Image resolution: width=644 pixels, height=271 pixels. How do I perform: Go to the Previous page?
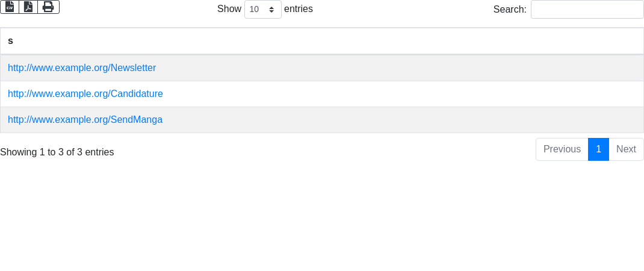562,149
